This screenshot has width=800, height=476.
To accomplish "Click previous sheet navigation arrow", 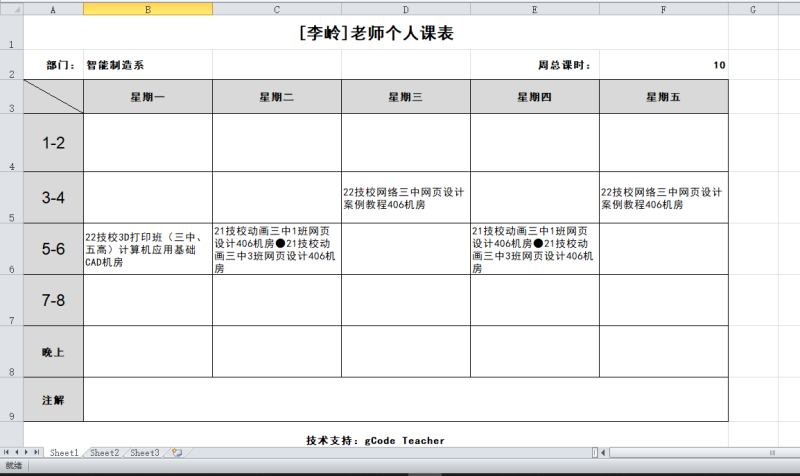I will point(16,453).
